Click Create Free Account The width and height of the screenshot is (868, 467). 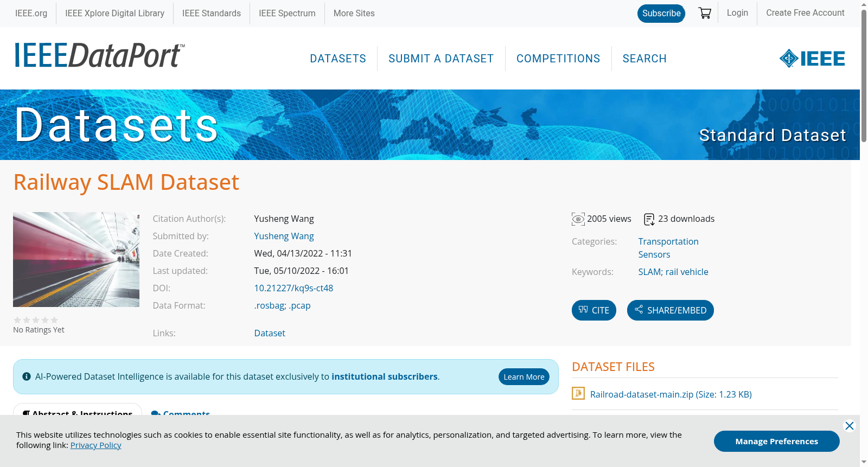click(805, 12)
